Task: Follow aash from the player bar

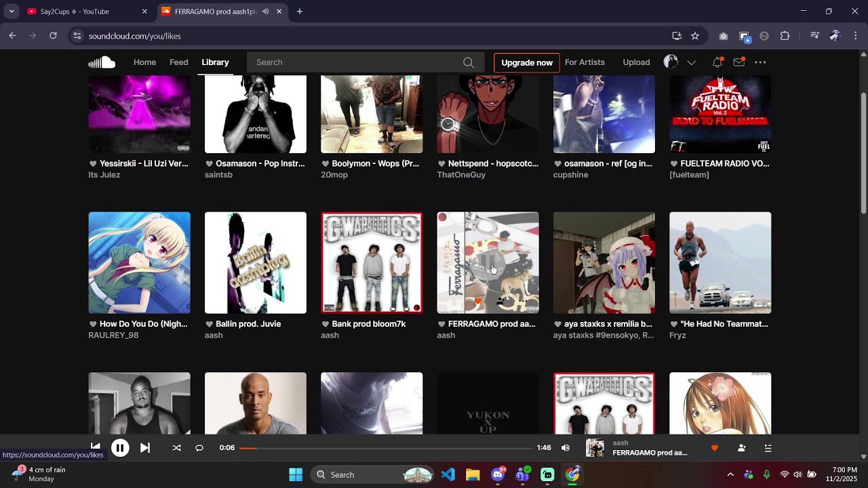Action: (x=741, y=448)
